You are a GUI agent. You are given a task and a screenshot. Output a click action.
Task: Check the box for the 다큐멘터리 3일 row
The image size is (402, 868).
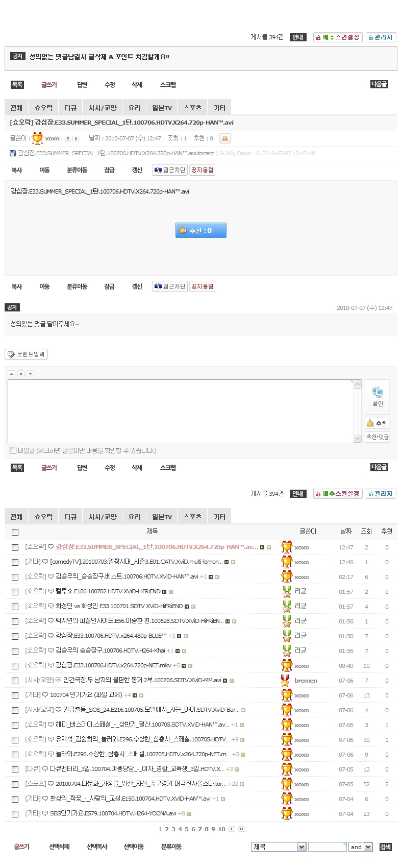(15, 769)
